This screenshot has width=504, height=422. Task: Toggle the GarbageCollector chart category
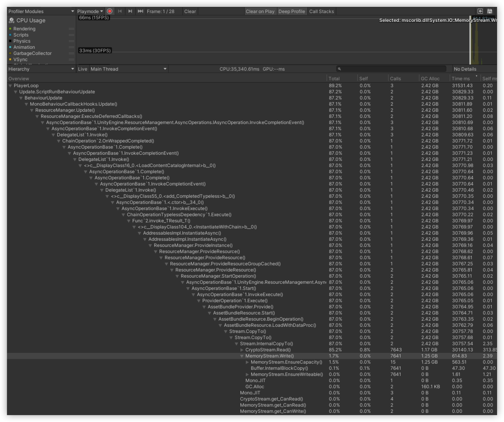(10, 53)
